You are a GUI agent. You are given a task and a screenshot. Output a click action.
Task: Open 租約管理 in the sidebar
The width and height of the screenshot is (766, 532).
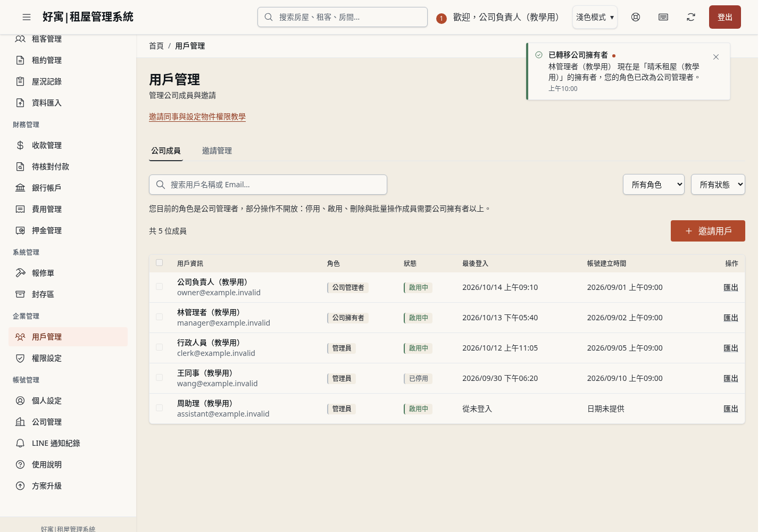coord(68,60)
